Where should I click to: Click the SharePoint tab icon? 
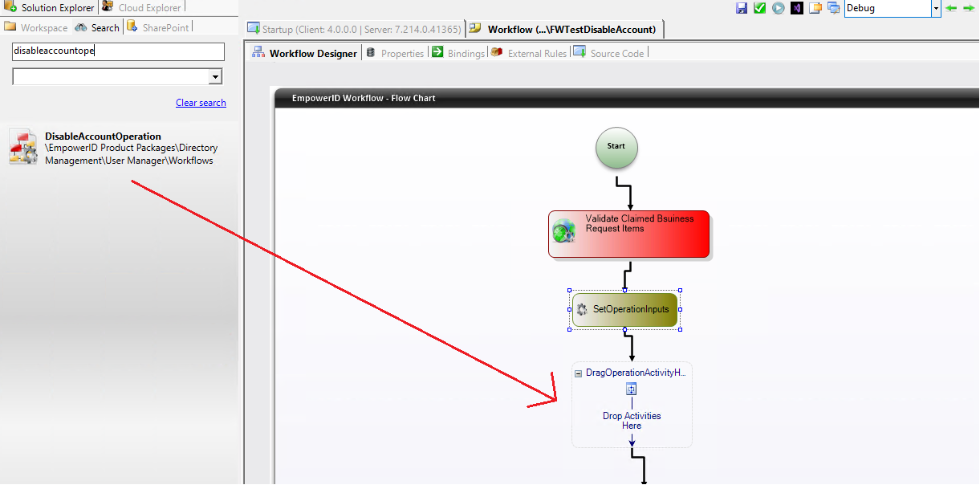(x=132, y=26)
